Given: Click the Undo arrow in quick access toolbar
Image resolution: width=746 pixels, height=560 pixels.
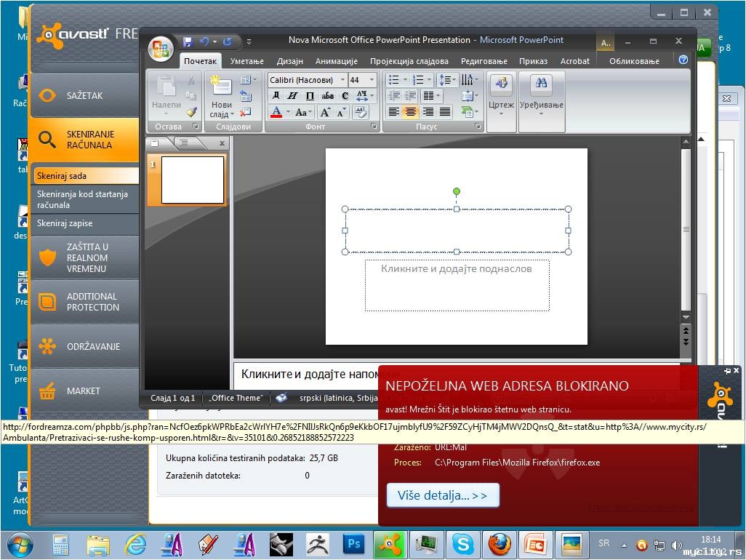Looking at the screenshot, I should tap(204, 41).
